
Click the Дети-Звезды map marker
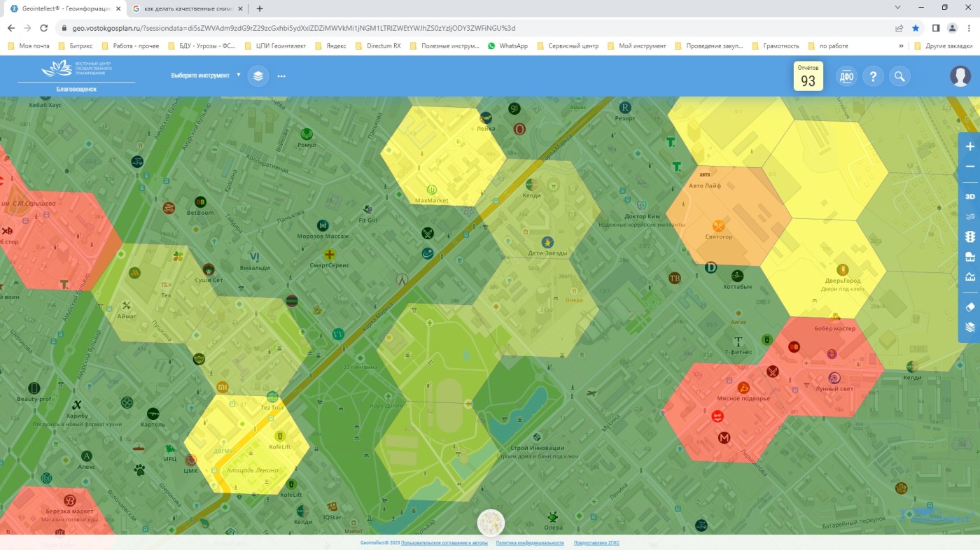(548, 242)
